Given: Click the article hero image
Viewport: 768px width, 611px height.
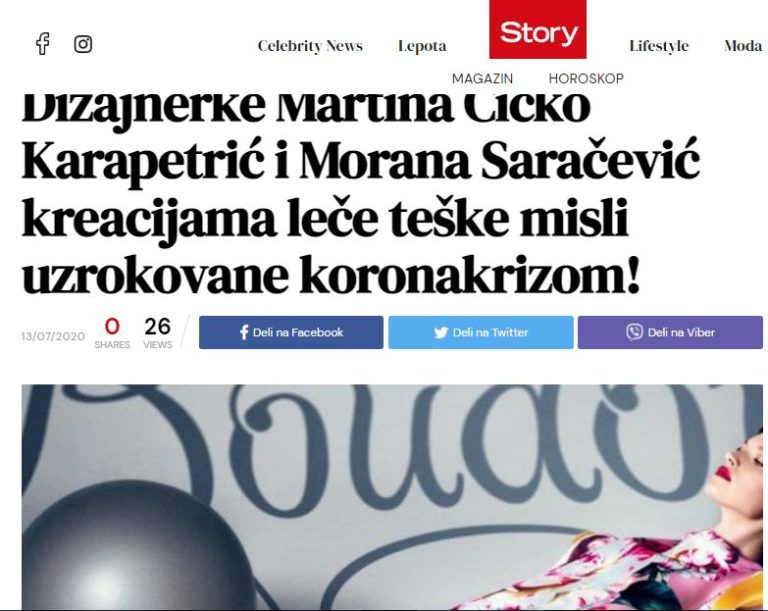Looking at the screenshot, I should click(392, 497).
